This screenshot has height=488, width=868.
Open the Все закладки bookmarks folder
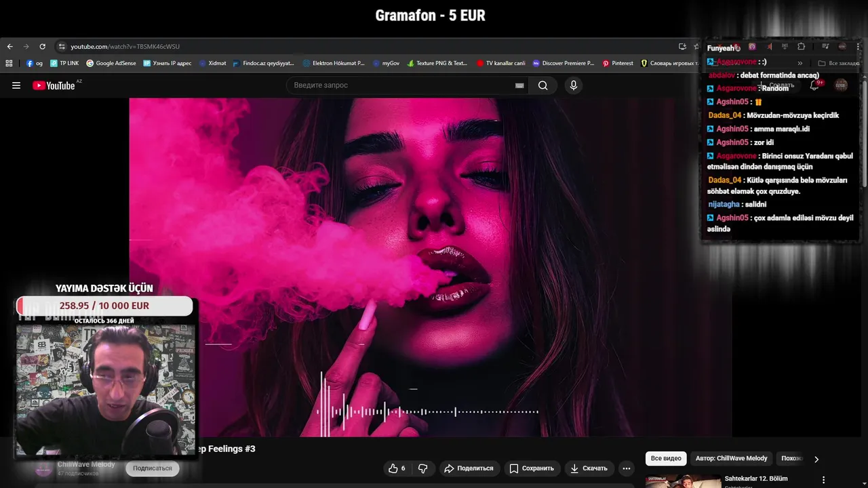(839, 63)
